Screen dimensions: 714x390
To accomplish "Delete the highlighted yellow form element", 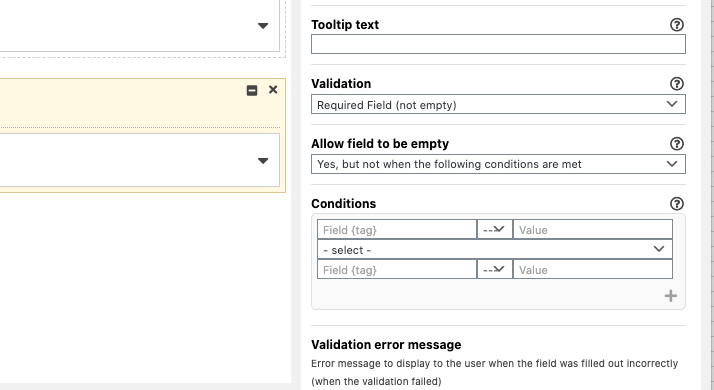I will [273, 90].
